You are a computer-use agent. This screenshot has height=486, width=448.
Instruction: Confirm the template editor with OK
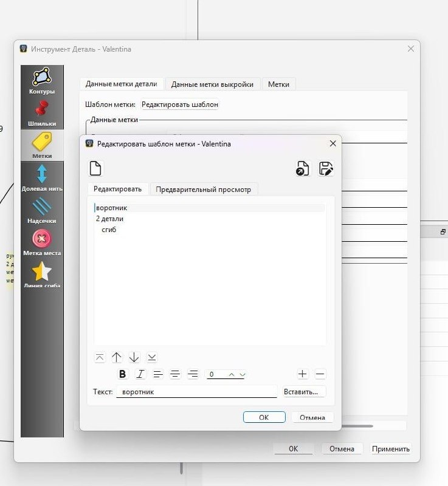tap(264, 417)
